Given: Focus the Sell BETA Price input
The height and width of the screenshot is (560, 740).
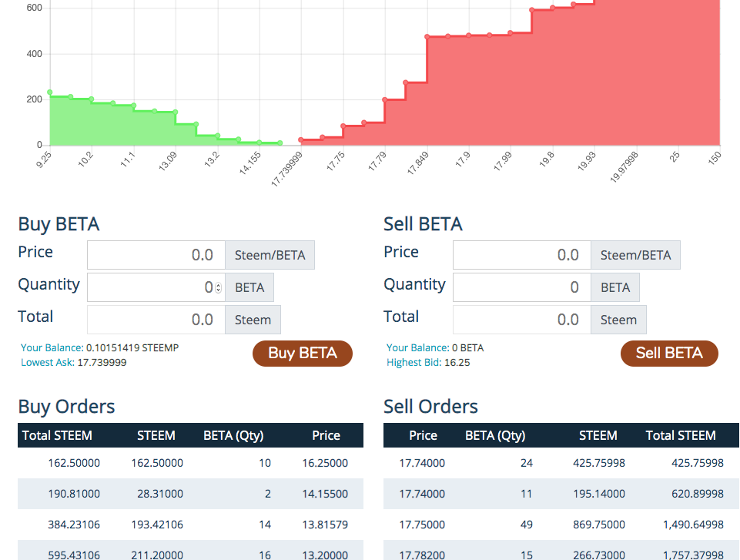Looking at the screenshot, I should click(x=522, y=255).
